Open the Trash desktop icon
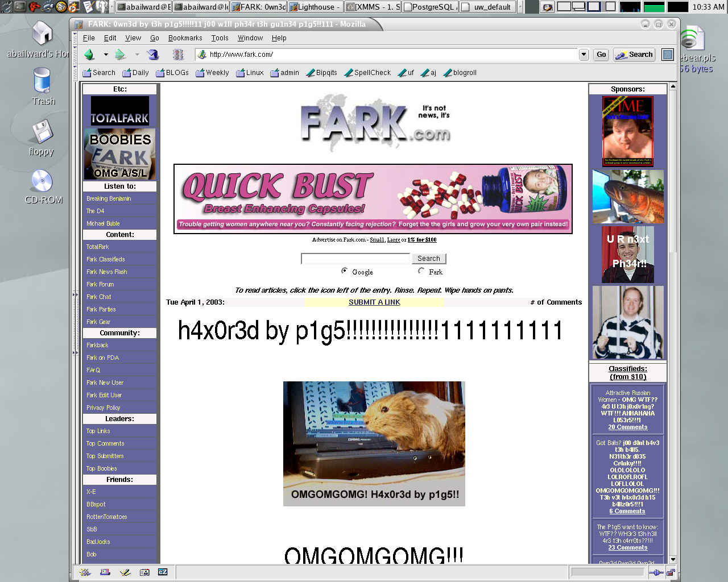728x582 pixels. [x=43, y=86]
